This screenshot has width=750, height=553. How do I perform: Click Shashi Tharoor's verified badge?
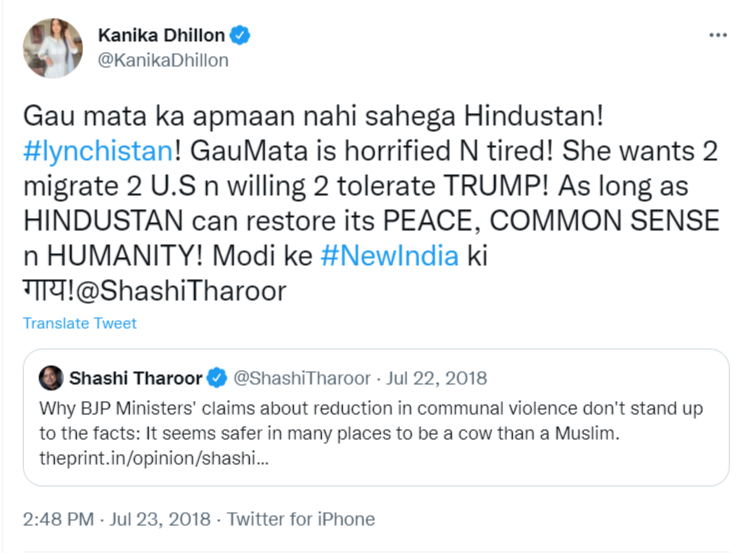[x=217, y=378]
